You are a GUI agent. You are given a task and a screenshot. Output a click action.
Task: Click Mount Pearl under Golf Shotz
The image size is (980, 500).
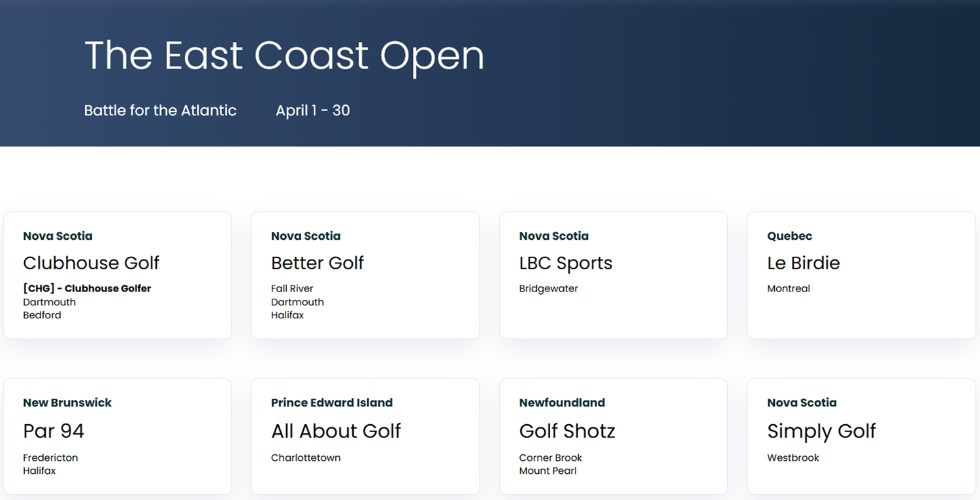tap(548, 471)
